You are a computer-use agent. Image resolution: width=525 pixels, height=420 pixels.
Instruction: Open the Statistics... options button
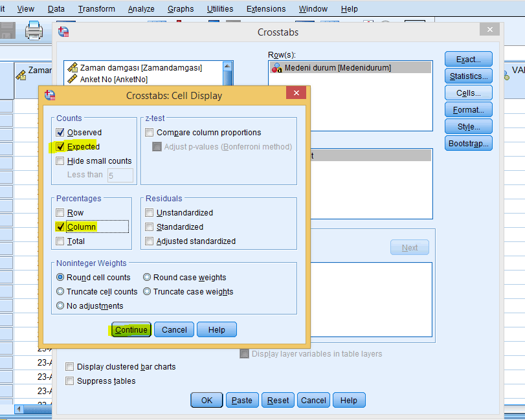coord(469,76)
